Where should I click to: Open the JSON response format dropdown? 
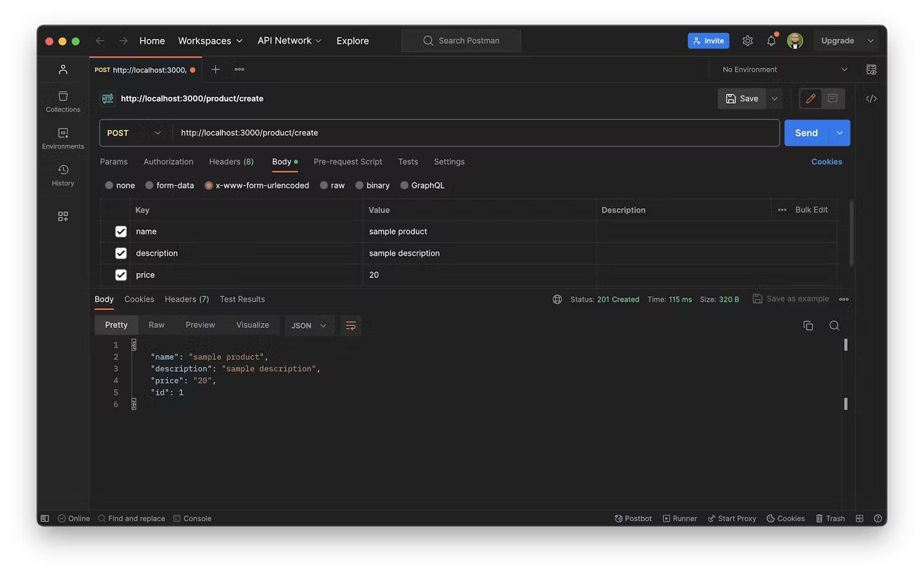point(309,325)
